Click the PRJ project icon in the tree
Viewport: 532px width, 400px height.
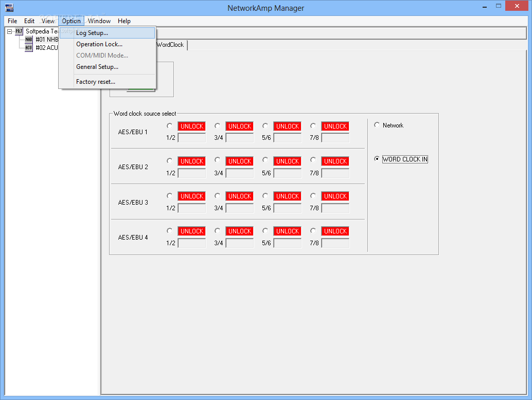19,31
